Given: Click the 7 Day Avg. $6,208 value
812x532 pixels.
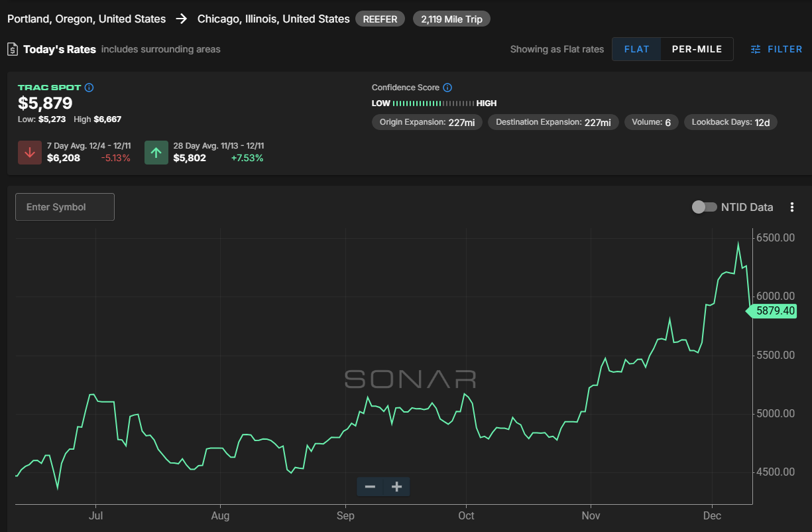Looking at the screenshot, I should [x=64, y=158].
